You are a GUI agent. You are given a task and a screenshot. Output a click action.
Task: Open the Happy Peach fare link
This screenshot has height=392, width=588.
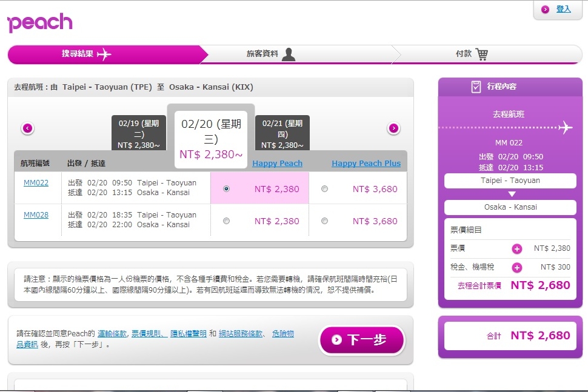[277, 164]
